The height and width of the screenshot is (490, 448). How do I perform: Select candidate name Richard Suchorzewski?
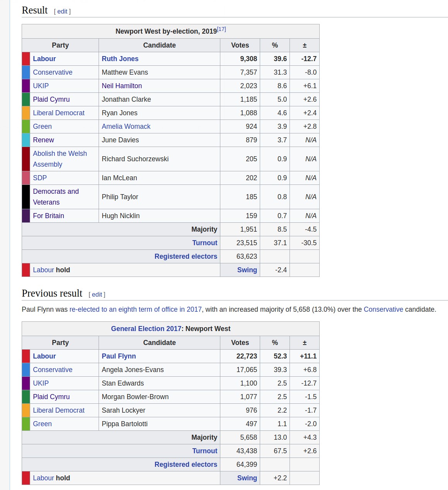point(135,159)
